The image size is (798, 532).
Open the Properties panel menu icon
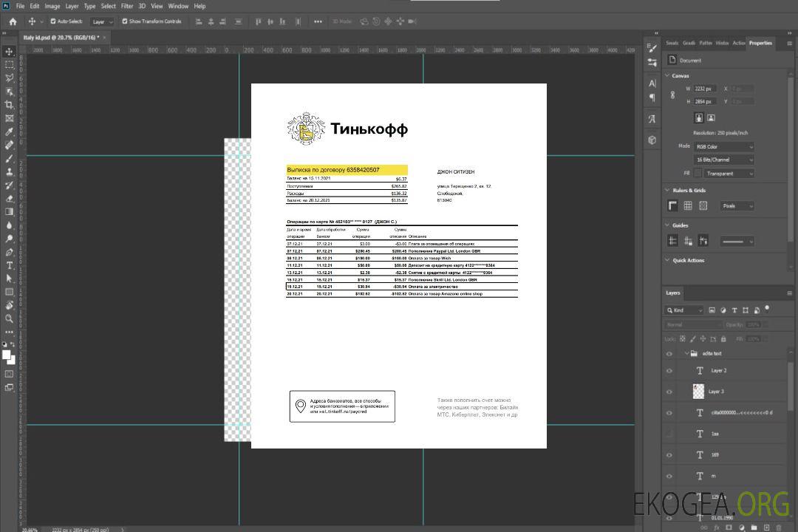tap(789, 44)
